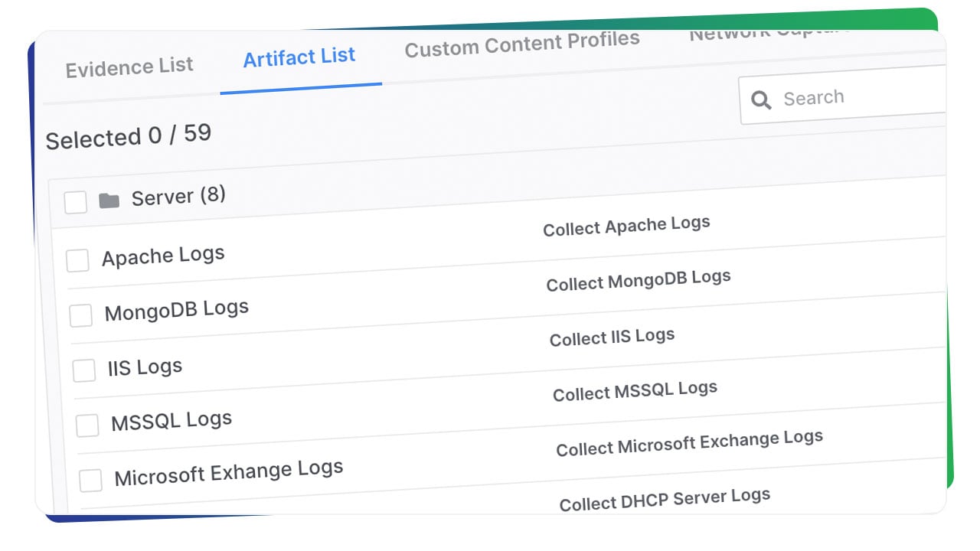The height and width of the screenshot is (551, 980).
Task: Click the Selected 0 / 59 counter
Action: click(x=129, y=136)
